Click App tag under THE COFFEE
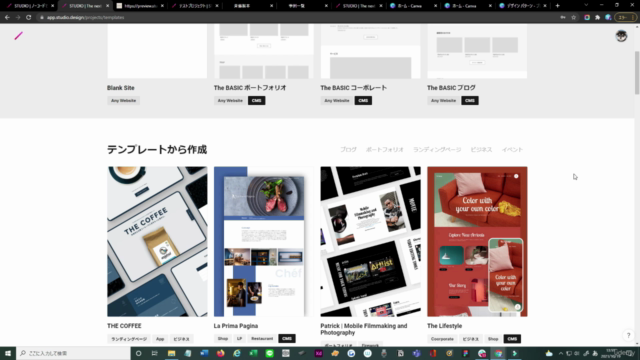This screenshot has height=360, width=640. coord(160,339)
